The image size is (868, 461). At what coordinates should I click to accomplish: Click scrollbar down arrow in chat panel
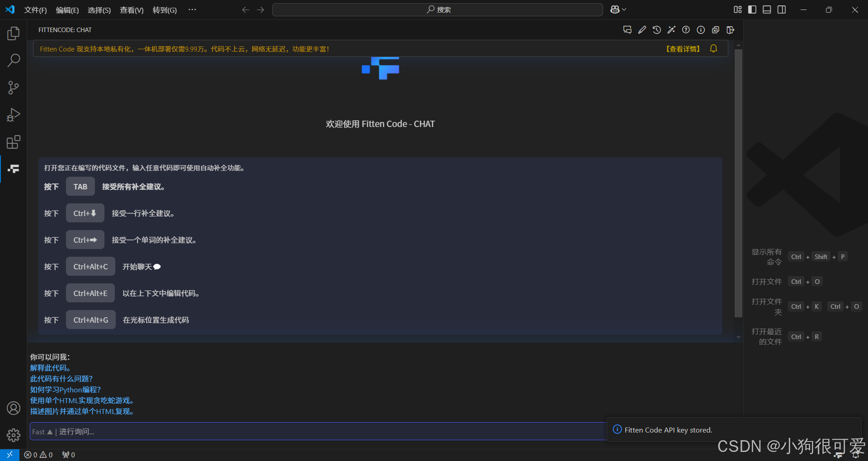coord(738,337)
